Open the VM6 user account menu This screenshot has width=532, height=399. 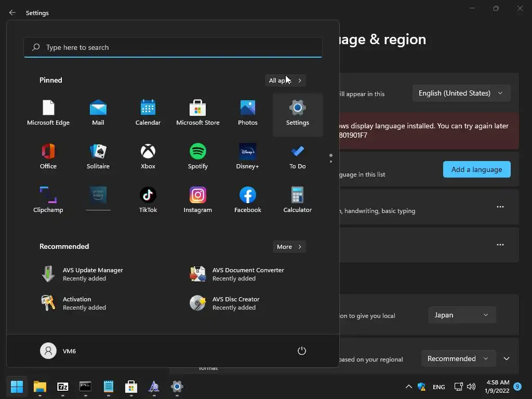[x=58, y=351]
